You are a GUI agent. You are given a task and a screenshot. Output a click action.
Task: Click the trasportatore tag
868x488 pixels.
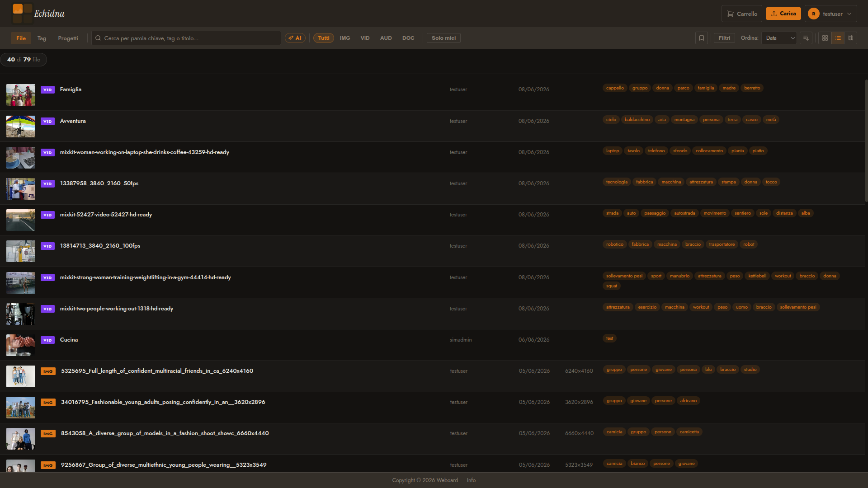coord(722,244)
